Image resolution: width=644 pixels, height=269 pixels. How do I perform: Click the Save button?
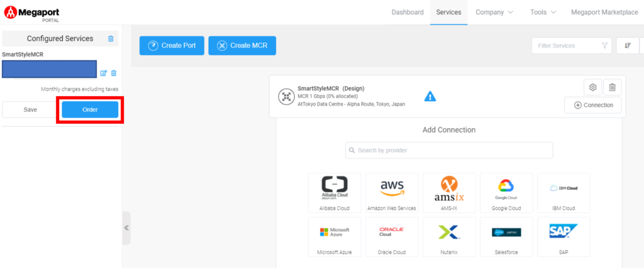tap(30, 109)
